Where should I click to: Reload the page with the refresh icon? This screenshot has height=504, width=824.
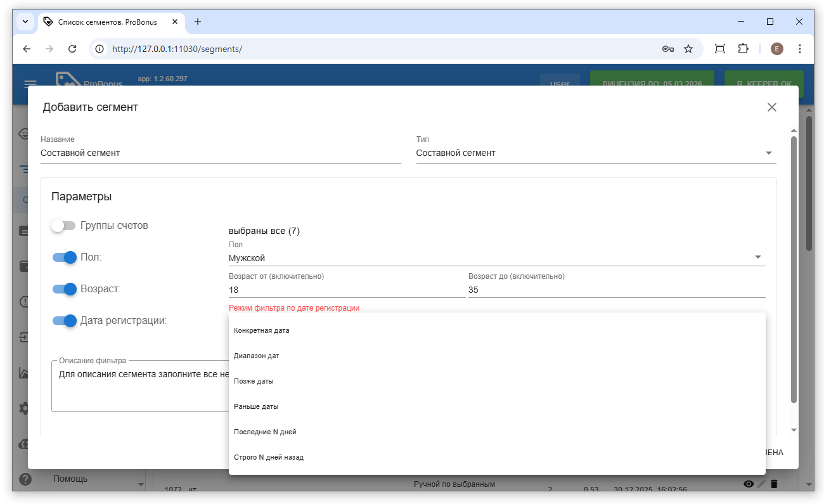[72, 49]
